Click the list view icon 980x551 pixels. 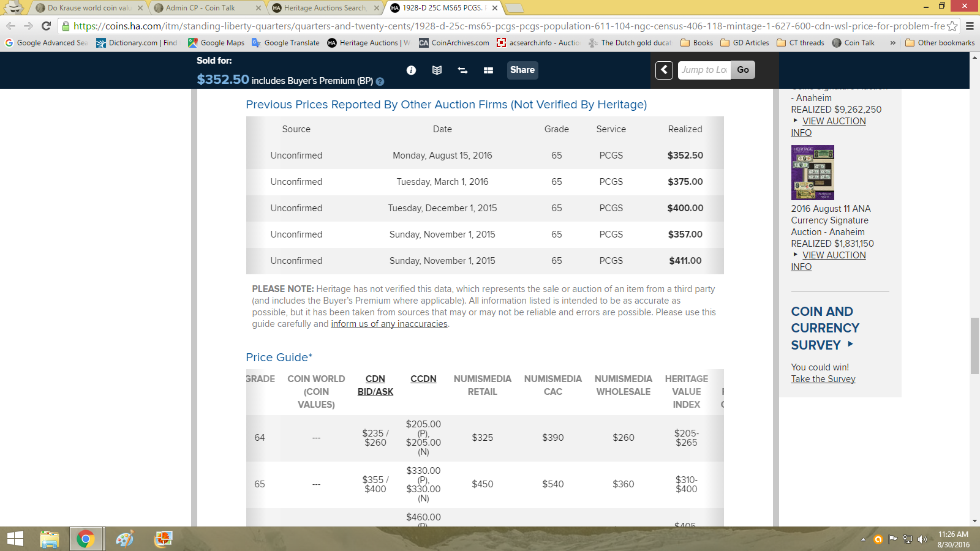[x=488, y=70]
